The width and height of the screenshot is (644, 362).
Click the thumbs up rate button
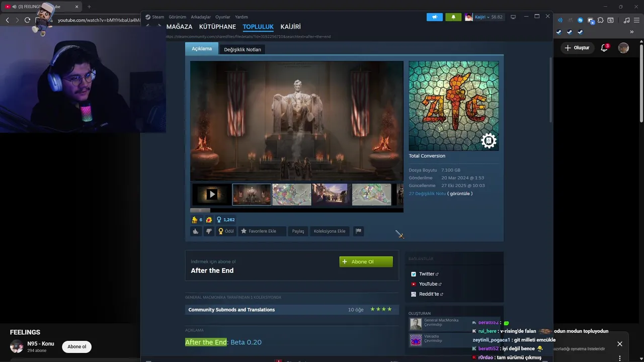point(196,231)
